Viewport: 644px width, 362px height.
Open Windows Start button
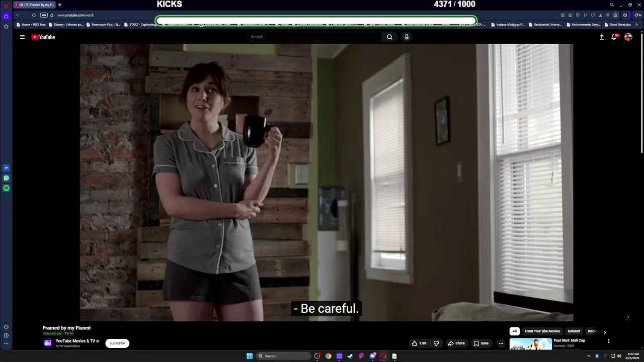click(x=250, y=356)
